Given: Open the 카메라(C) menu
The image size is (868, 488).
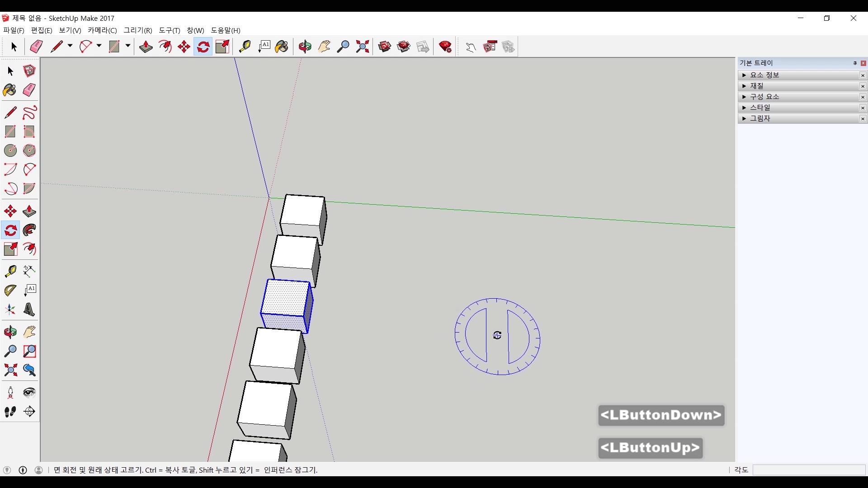Looking at the screenshot, I should (102, 30).
